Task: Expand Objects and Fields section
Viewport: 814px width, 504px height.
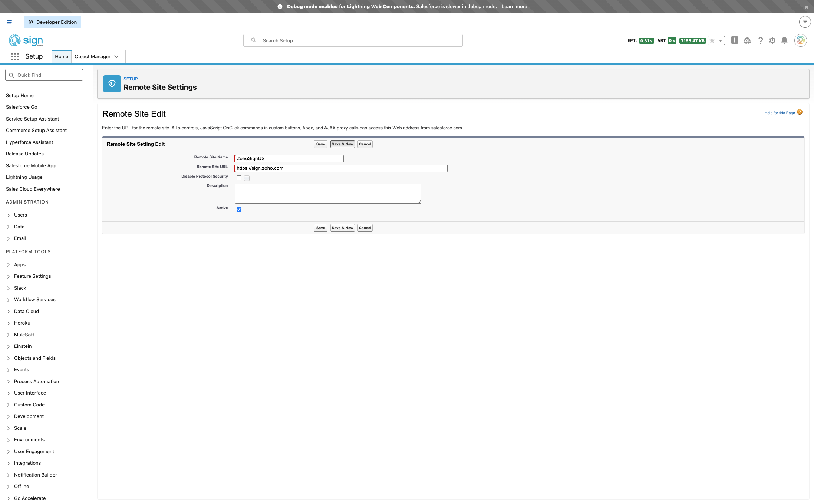Action: 9,358
